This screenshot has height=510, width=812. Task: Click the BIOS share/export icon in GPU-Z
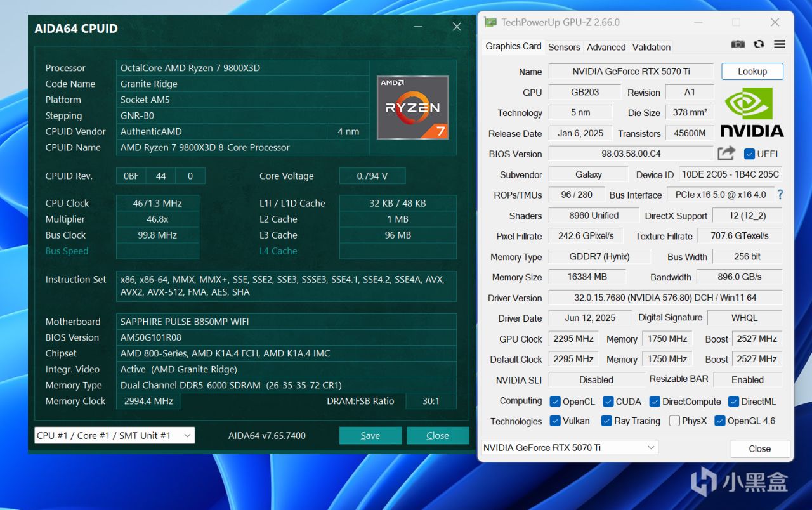[x=726, y=154]
